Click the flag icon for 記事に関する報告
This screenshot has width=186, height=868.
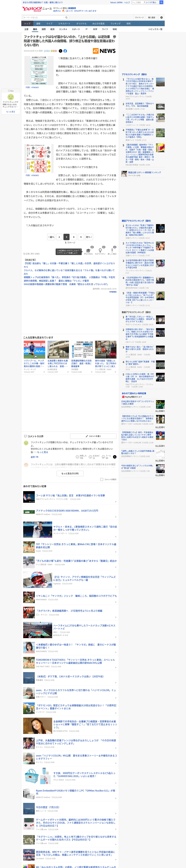pyautogui.click(x=24, y=254)
